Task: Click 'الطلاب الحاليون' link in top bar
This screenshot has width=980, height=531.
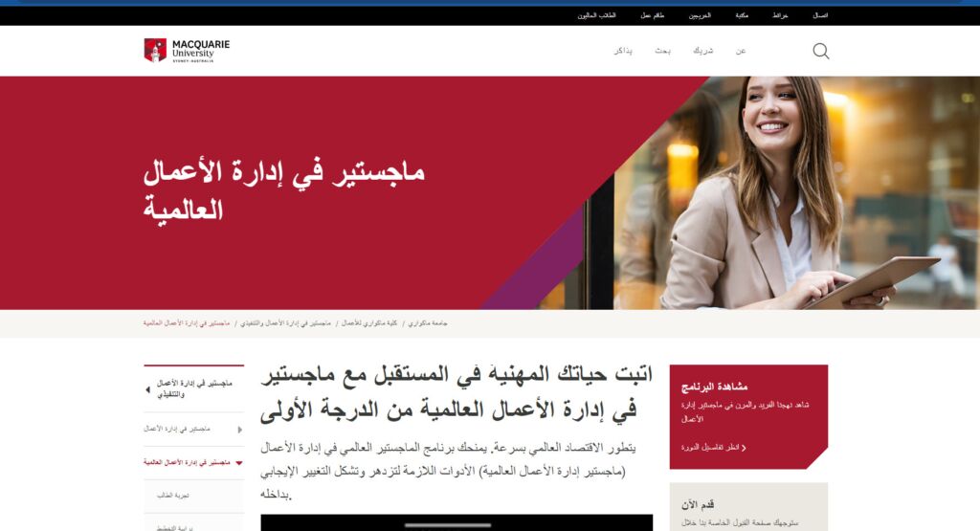Action: 597,16
